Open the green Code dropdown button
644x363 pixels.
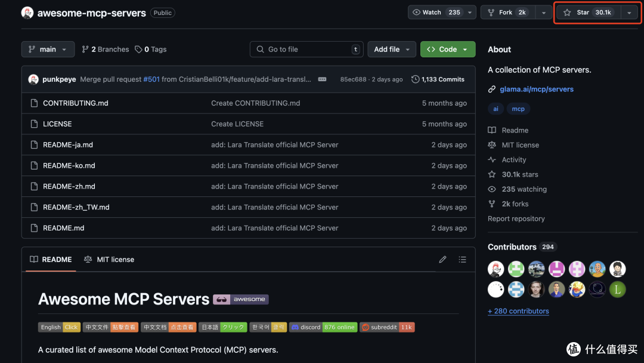click(x=448, y=50)
